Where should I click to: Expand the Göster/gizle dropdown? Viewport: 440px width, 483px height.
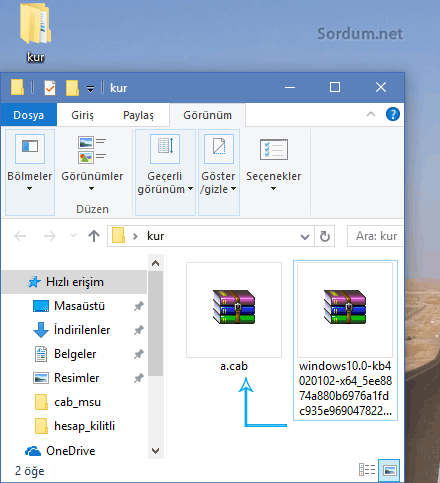[219, 172]
